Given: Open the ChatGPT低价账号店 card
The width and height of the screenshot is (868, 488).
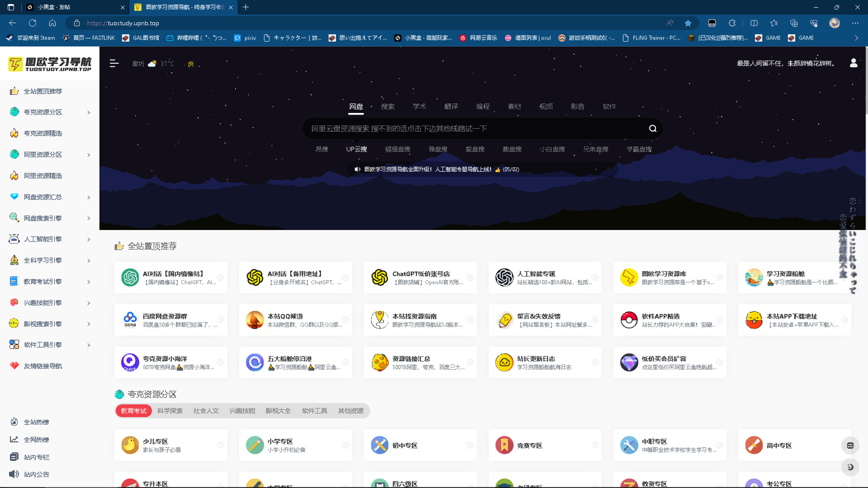Looking at the screenshot, I should click(420, 277).
